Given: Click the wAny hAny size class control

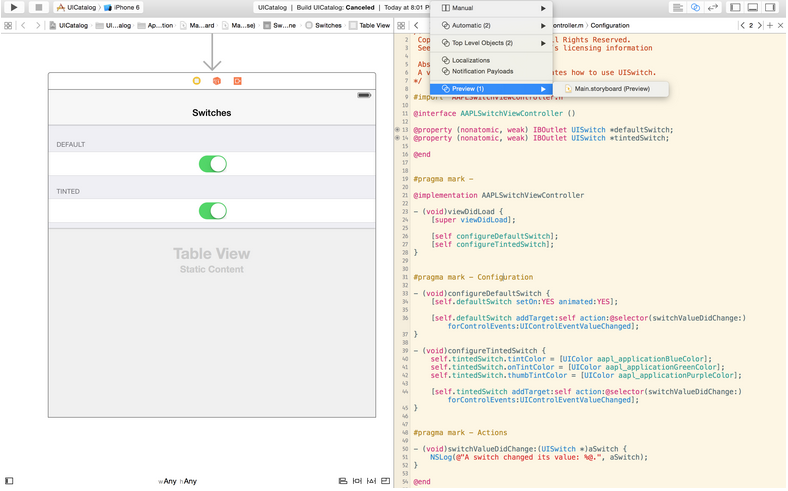Looking at the screenshot, I should pyautogui.click(x=177, y=481).
